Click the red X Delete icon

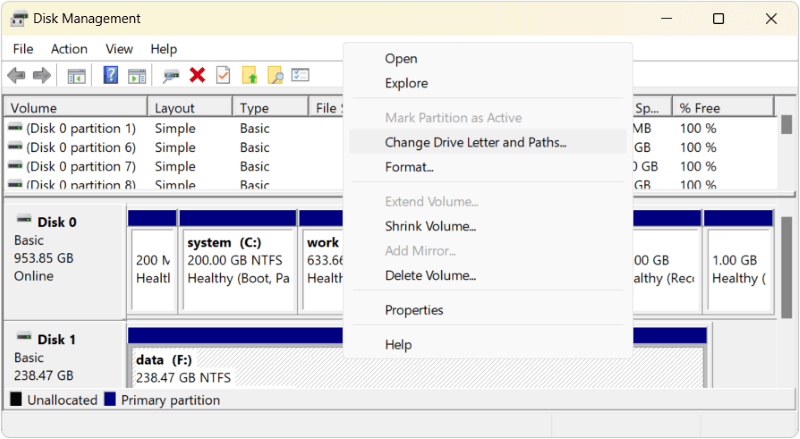(197, 75)
